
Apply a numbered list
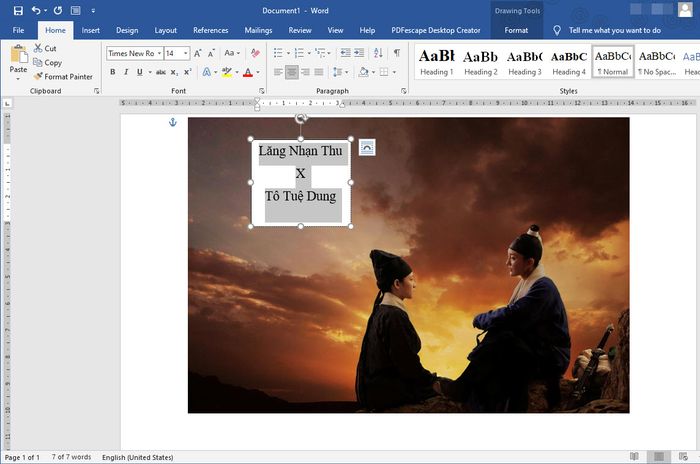(299, 53)
